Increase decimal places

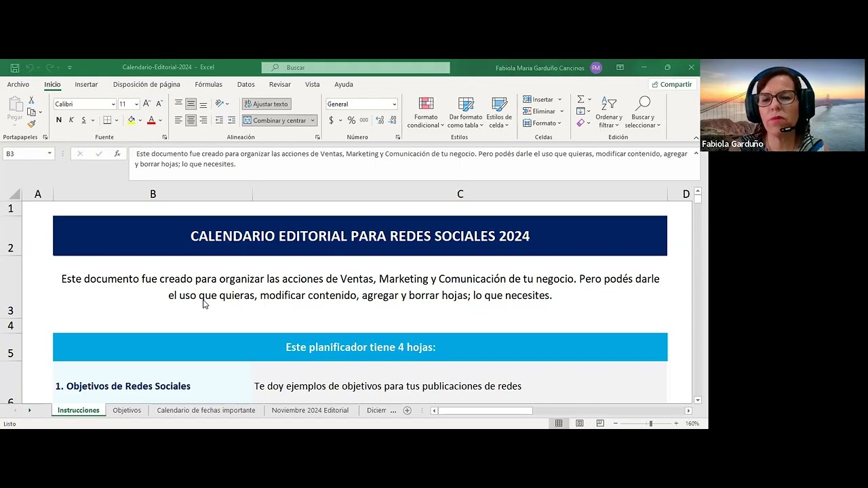(380, 120)
